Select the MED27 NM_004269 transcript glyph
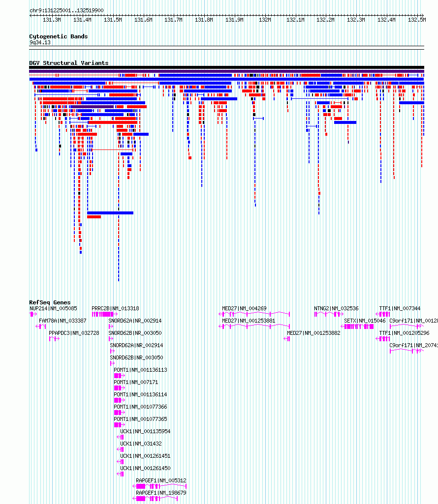The height and width of the screenshot is (504, 438). coord(254,314)
